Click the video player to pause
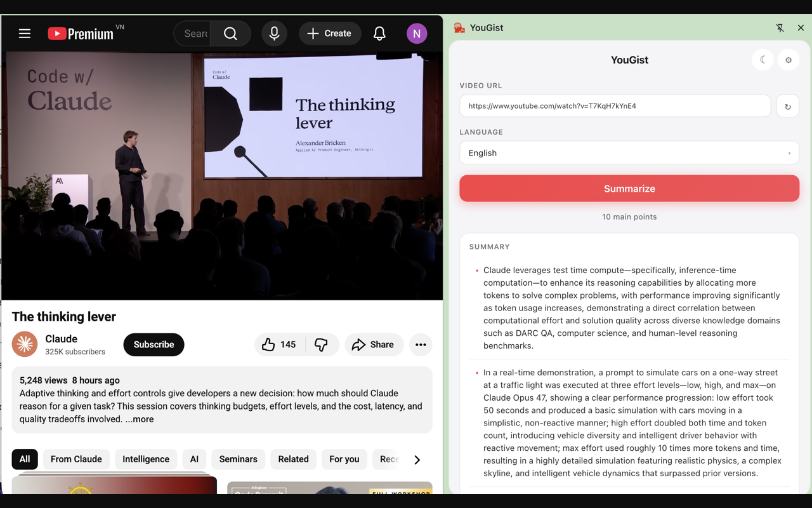Screen dimensions: 812x508 point(222,176)
